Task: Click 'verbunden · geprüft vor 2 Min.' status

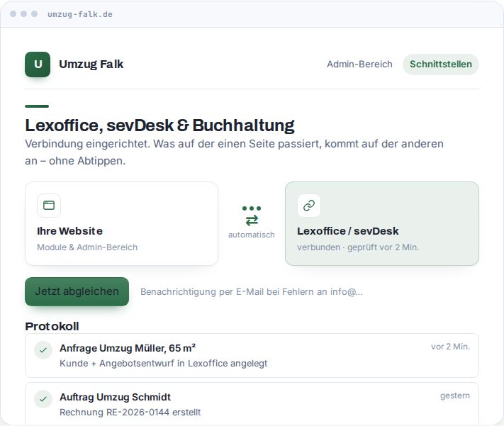Action: tap(358, 247)
